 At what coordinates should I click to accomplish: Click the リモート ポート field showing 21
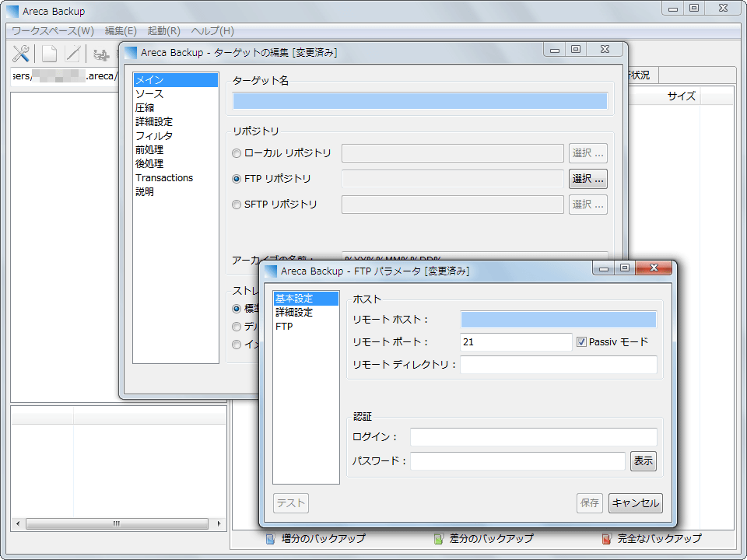tap(516, 342)
